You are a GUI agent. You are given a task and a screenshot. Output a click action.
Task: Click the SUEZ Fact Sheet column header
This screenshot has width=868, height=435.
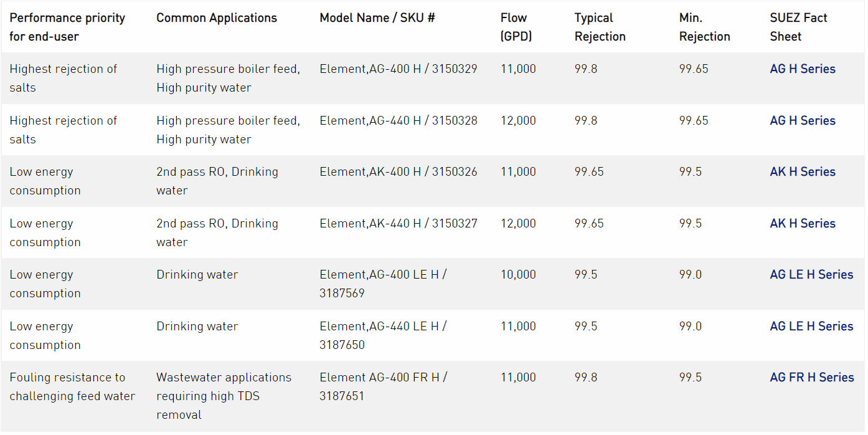(x=798, y=27)
